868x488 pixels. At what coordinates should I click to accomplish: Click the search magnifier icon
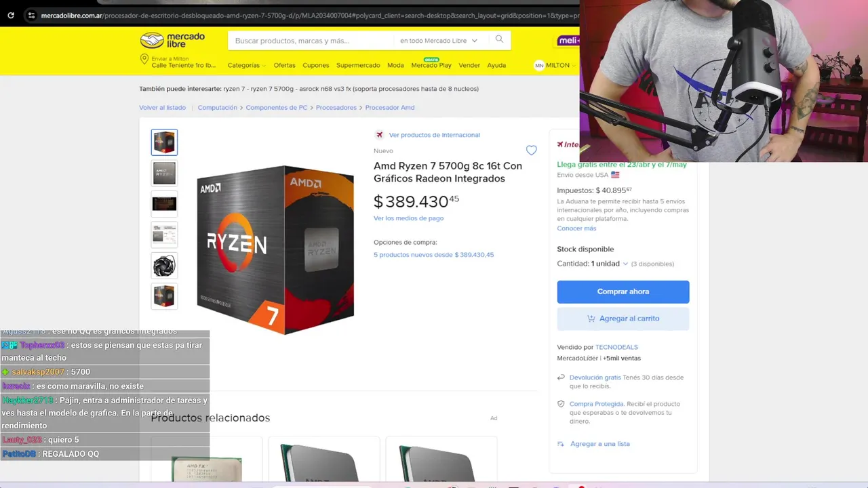499,39
